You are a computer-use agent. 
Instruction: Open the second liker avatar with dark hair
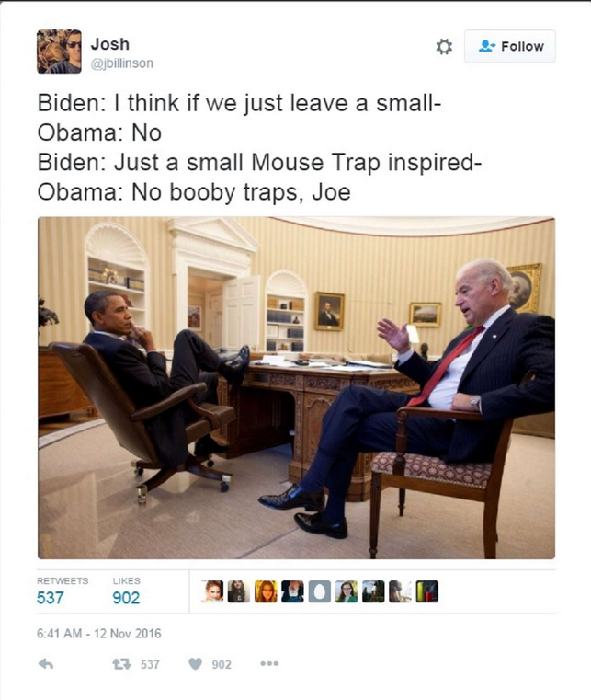(x=239, y=591)
